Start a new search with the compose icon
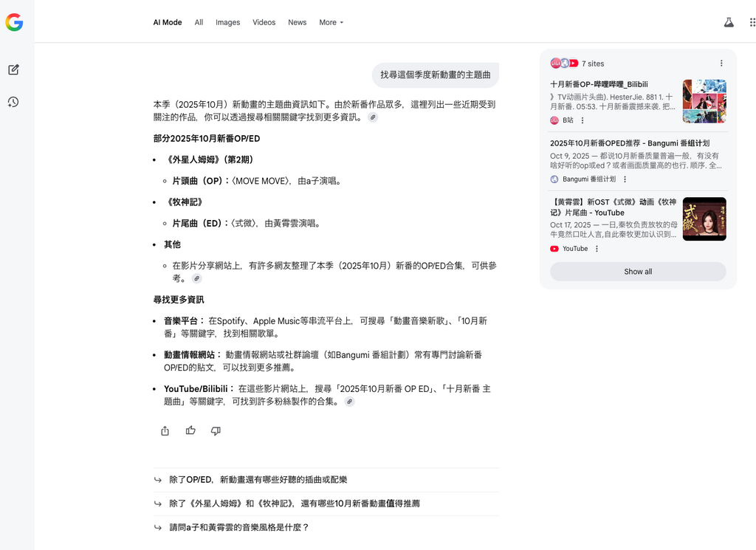 pyautogui.click(x=13, y=70)
